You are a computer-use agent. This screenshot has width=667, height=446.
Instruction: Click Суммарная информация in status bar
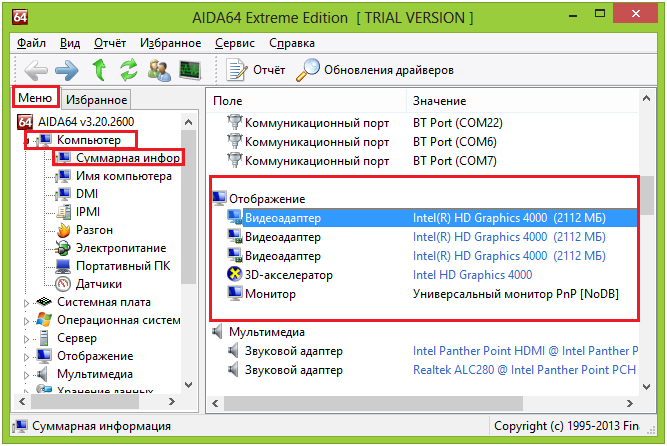coord(101,426)
